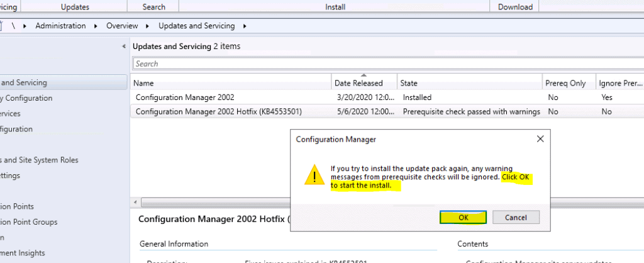Click the Contents section heading
This screenshot has width=644, height=263.
tap(473, 243)
